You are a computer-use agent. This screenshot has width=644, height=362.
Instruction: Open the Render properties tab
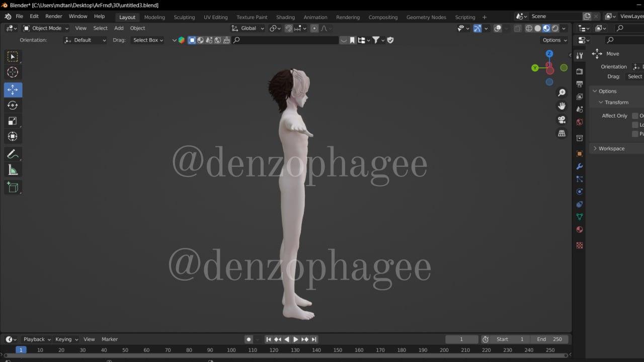pos(580,71)
